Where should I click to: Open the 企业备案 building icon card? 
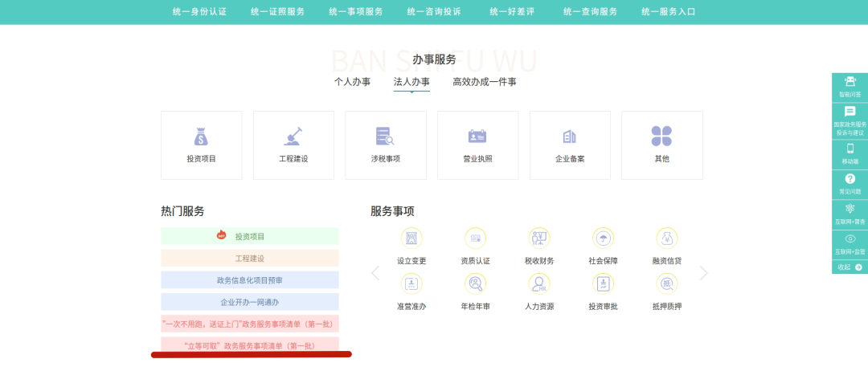click(570, 145)
